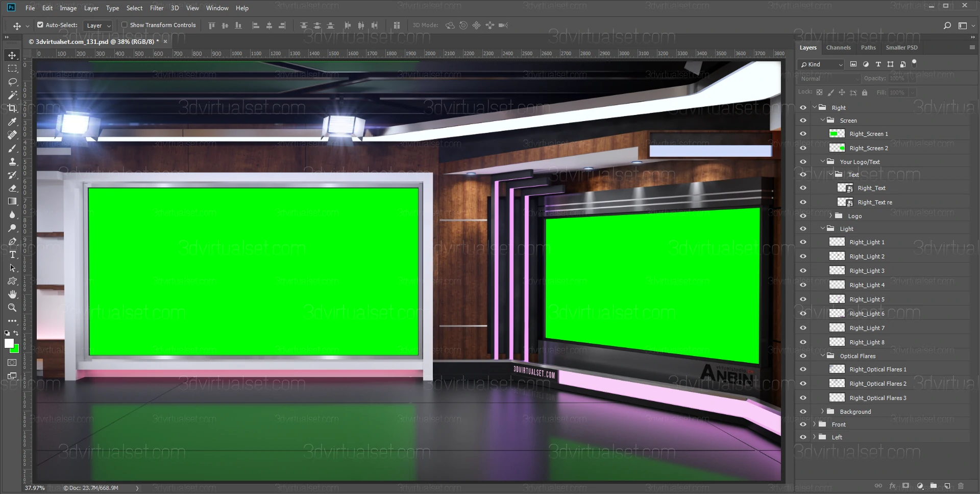The height and width of the screenshot is (494, 980).
Task: Select the Gradient tool
Action: (12, 201)
